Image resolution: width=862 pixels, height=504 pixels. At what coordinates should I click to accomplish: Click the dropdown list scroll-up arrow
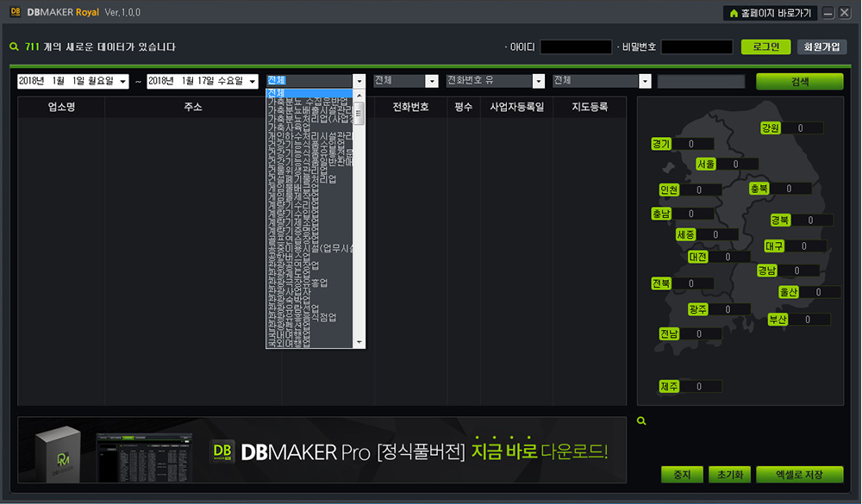click(359, 95)
